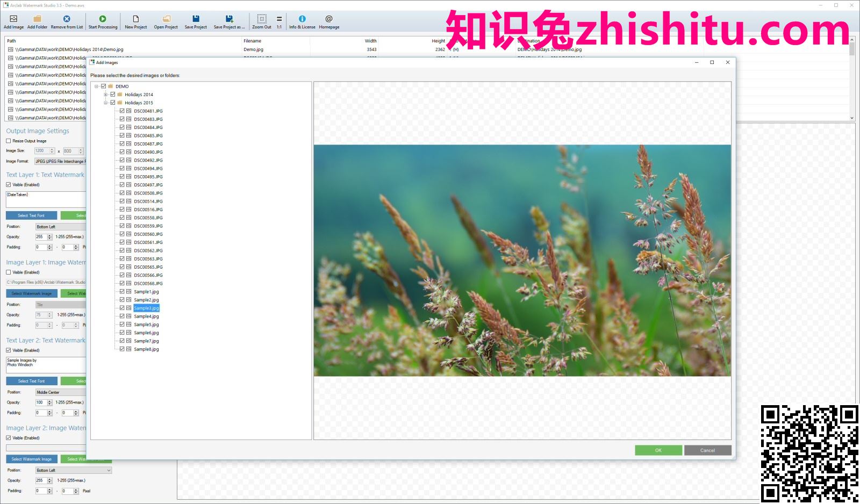The width and height of the screenshot is (860, 504).
Task: Select DSC00497.JPG in the tree
Action: click(148, 185)
